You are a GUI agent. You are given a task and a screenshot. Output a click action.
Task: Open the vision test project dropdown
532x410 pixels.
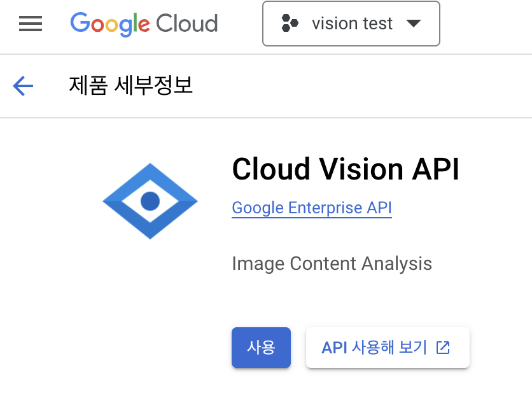tap(351, 24)
